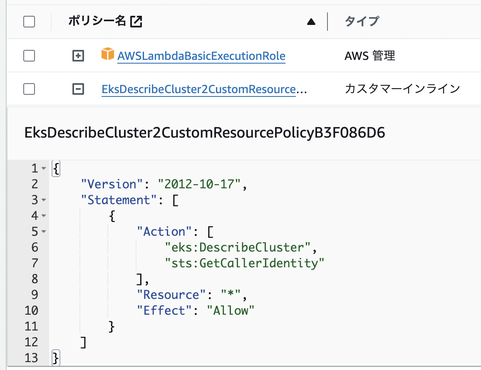Click the "Statement" key in JSON

point(119,200)
